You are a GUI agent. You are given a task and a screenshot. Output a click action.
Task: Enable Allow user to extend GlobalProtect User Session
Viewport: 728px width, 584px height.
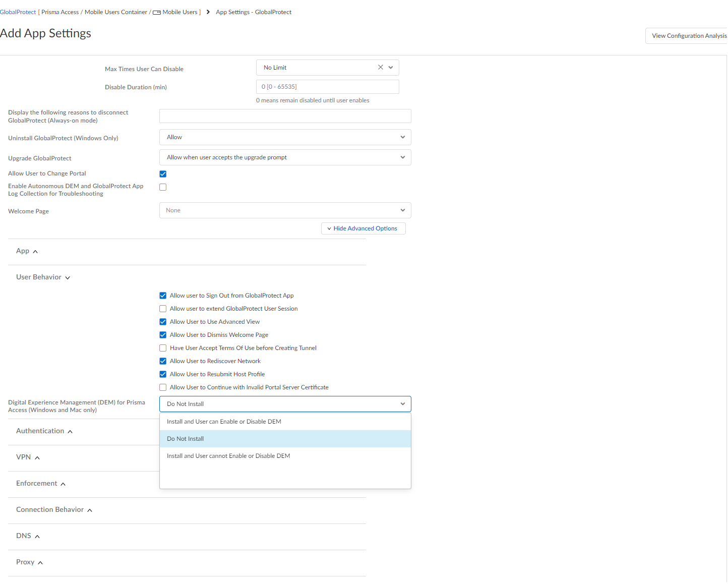click(163, 309)
